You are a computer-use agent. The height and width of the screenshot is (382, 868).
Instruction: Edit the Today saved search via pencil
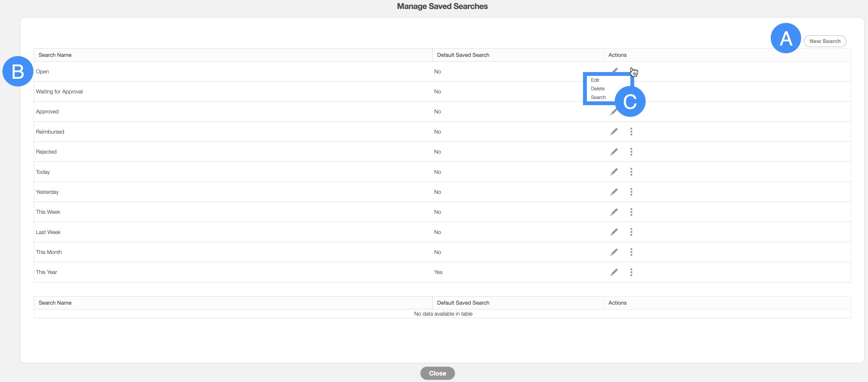(x=614, y=172)
